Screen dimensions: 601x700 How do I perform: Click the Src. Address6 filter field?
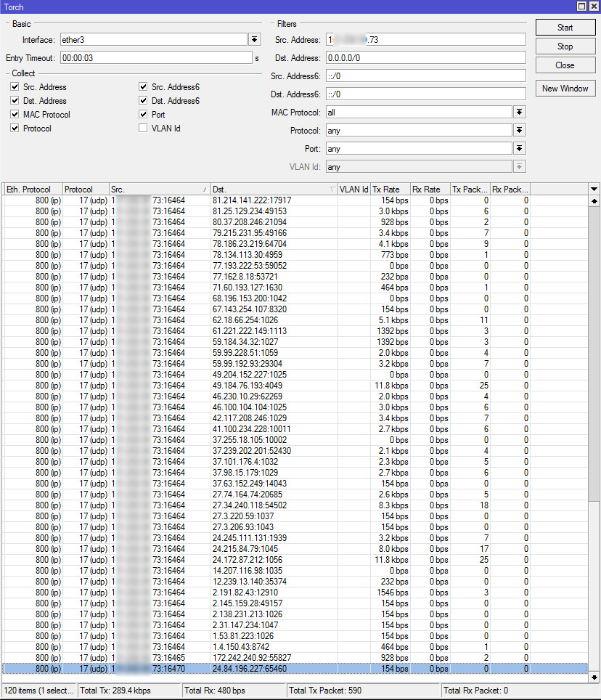point(425,76)
